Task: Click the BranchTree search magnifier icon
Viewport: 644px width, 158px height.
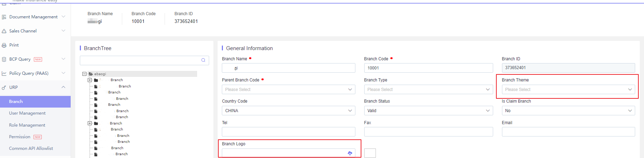Action: [x=203, y=60]
